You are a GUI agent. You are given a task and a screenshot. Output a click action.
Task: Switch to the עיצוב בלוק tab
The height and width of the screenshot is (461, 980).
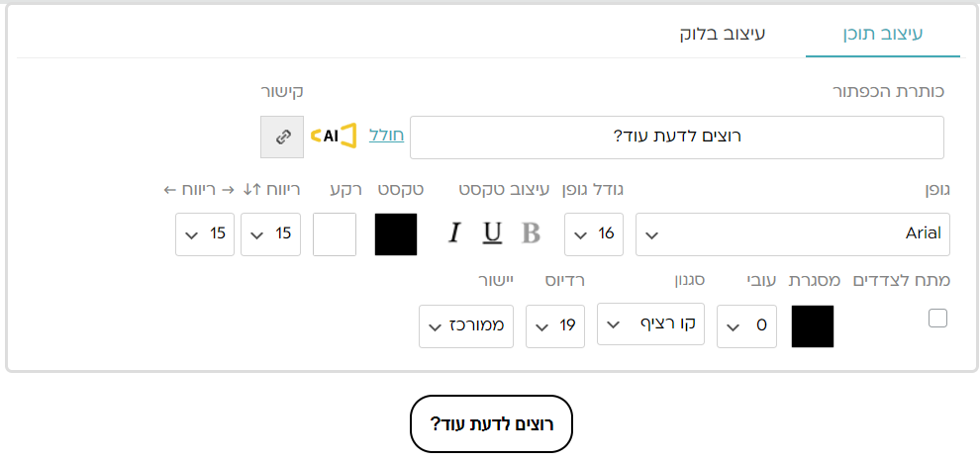click(723, 35)
